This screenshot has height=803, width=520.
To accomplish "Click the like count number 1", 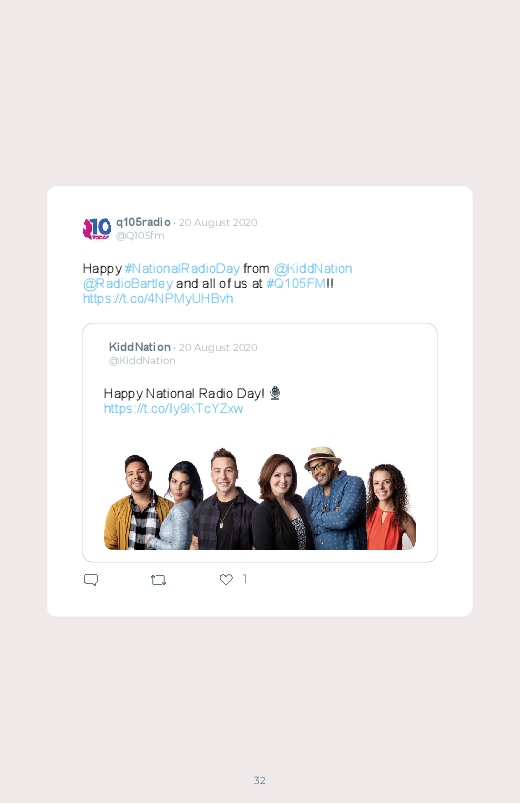I will point(245,579).
